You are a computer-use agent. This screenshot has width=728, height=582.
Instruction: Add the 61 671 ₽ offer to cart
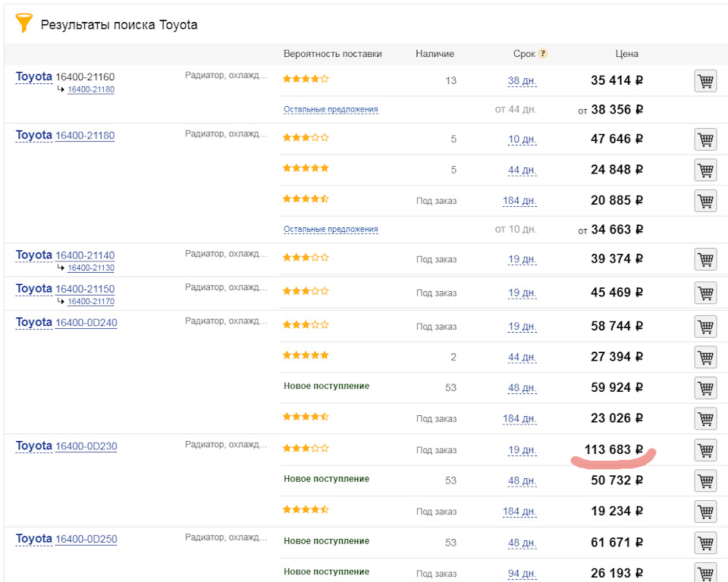pos(705,543)
